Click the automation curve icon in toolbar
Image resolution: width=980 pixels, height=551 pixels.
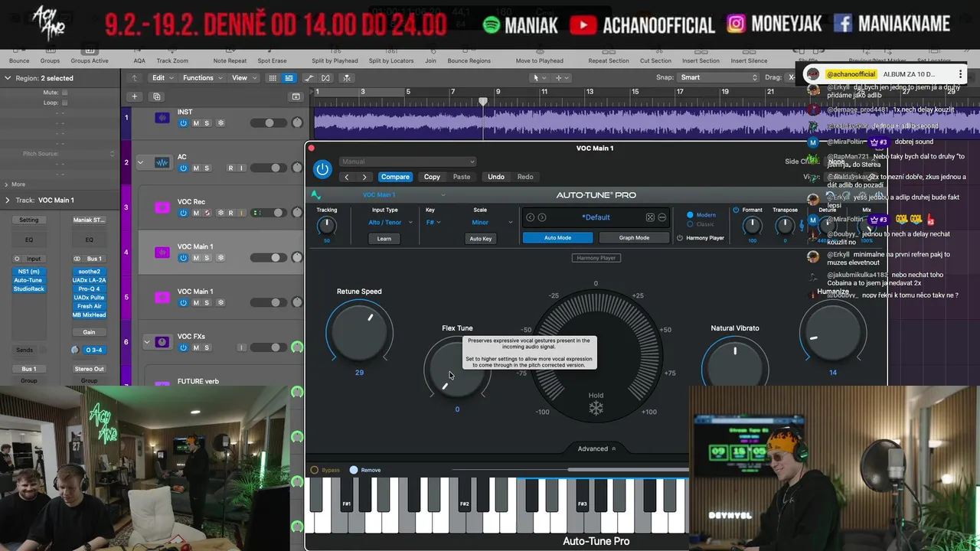[309, 78]
